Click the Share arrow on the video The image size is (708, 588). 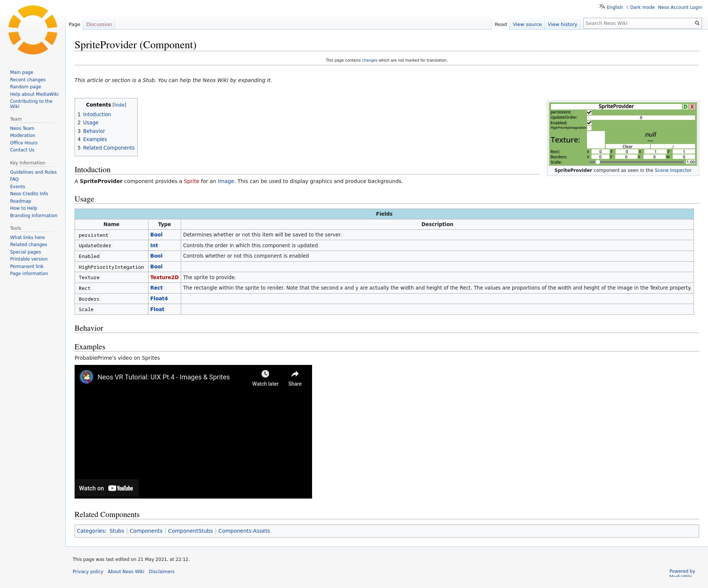(x=295, y=374)
